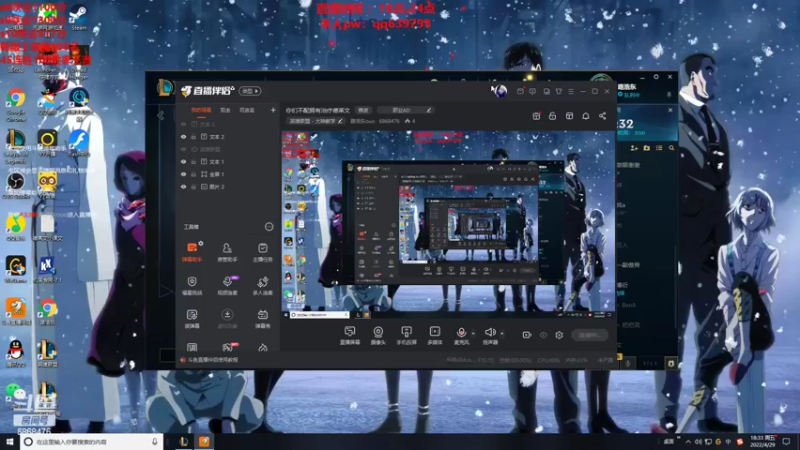Screen dimensions: 800x450
Task: Click the taskbar search input box
Action: (92, 442)
